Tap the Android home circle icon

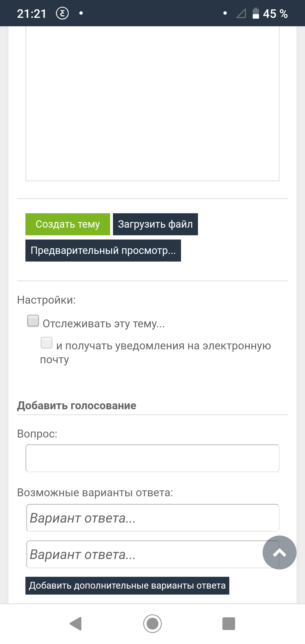tap(152, 623)
